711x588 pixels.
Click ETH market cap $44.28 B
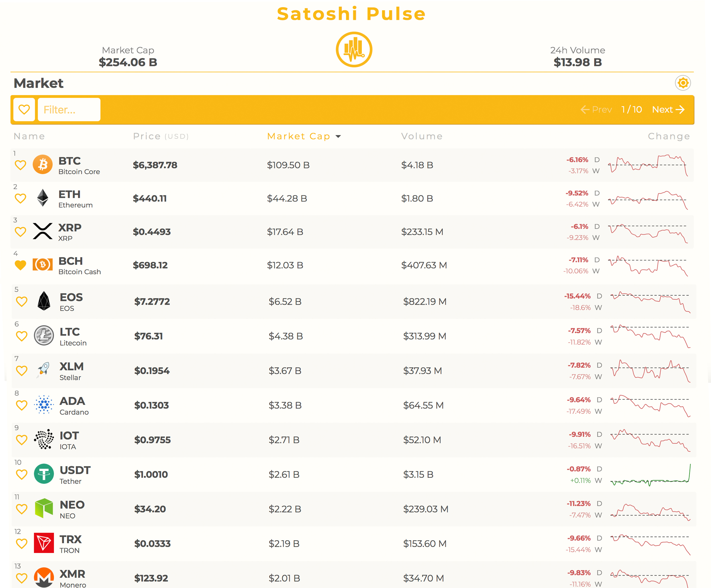click(x=287, y=199)
